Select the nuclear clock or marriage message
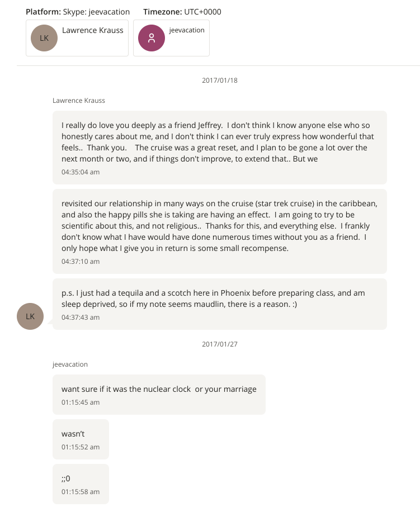This screenshot has height=512, width=420. (x=159, y=390)
